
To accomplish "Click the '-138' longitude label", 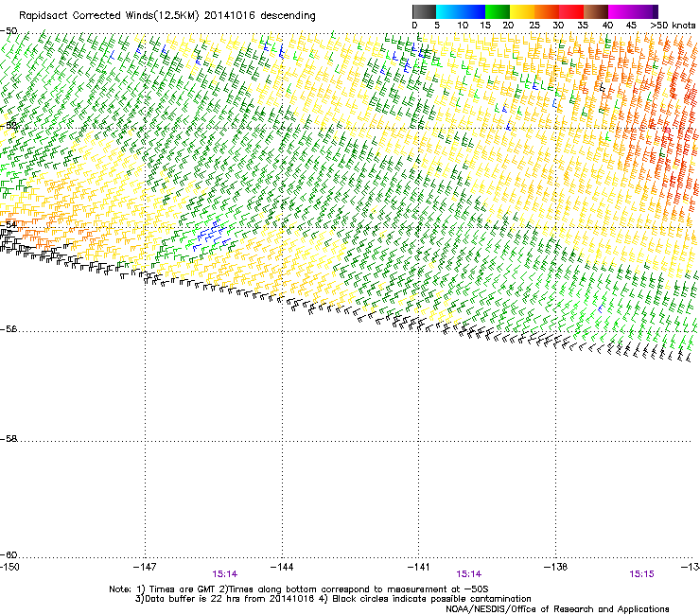I will pyautogui.click(x=556, y=567).
